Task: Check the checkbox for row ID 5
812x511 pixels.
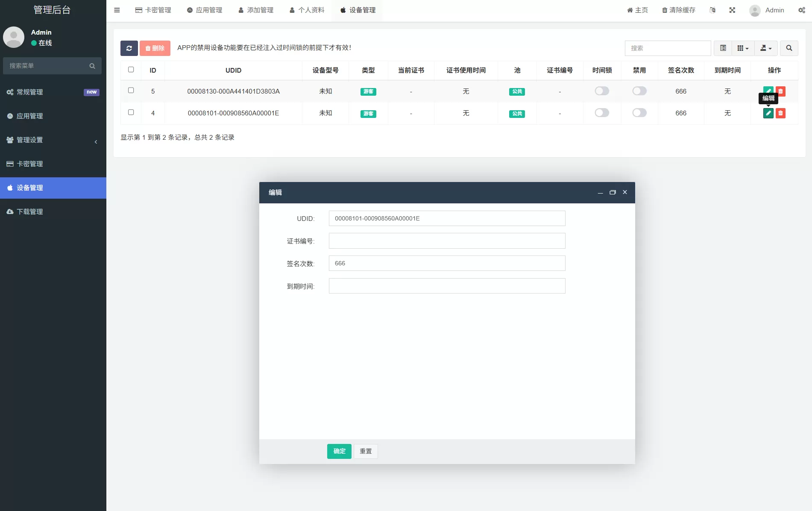Action: (x=131, y=91)
